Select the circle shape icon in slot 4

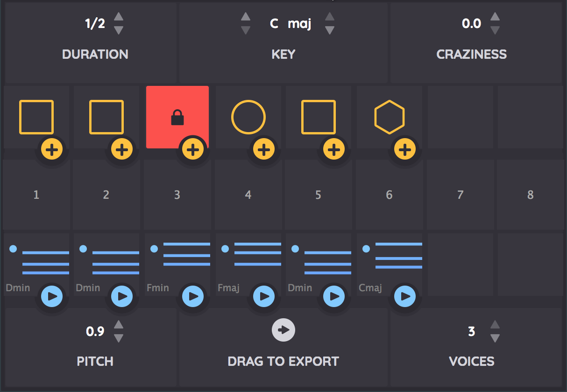[248, 117]
